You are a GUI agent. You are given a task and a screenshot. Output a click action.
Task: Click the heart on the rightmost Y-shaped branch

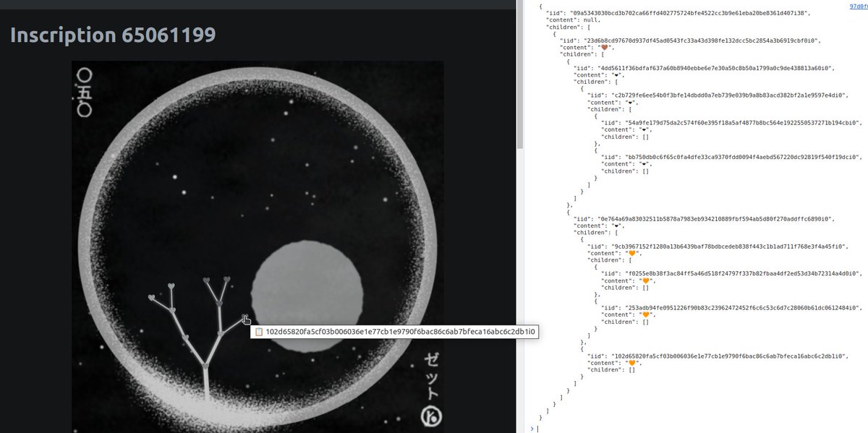pyautogui.click(x=226, y=280)
